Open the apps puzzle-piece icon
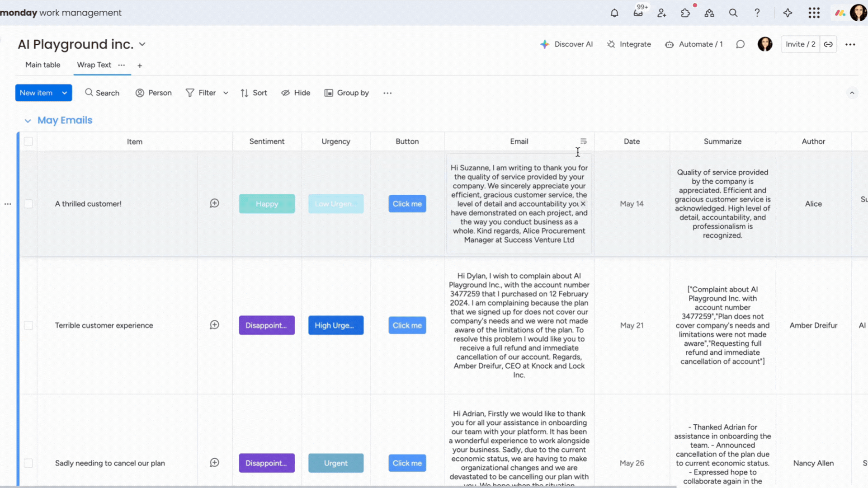 [x=685, y=13]
